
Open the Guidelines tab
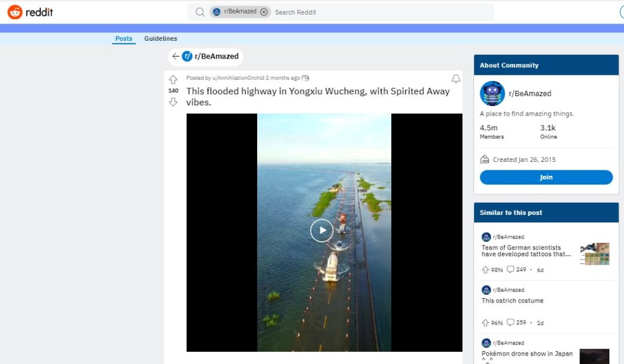click(x=160, y=38)
